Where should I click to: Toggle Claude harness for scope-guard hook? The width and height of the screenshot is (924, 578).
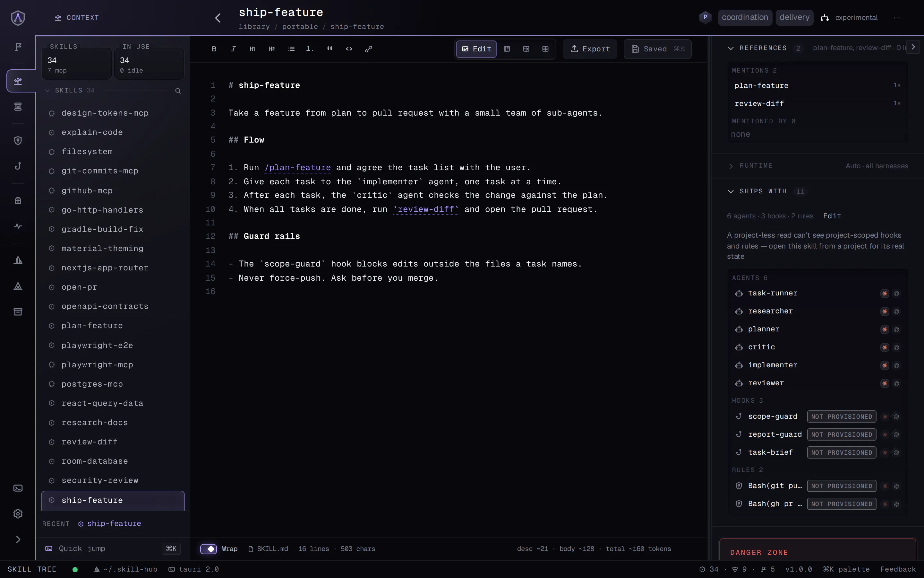[x=885, y=417]
